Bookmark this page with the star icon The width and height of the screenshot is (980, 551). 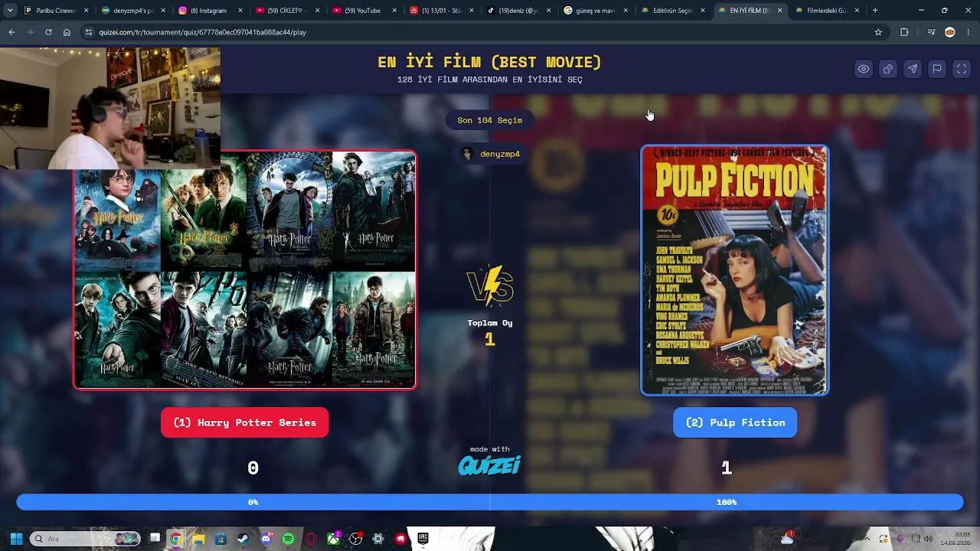tap(878, 32)
